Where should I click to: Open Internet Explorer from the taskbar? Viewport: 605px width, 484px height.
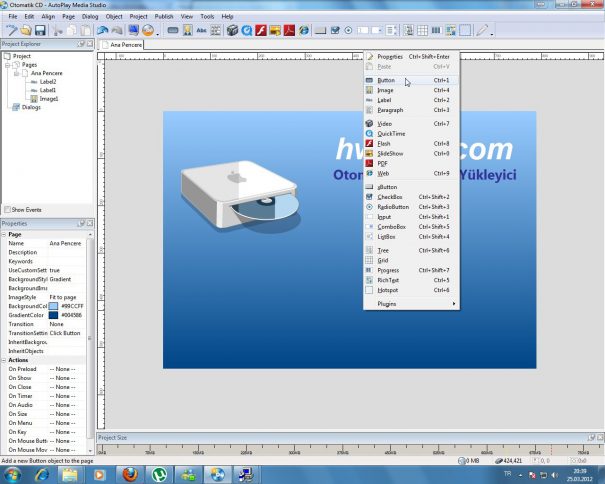42,474
